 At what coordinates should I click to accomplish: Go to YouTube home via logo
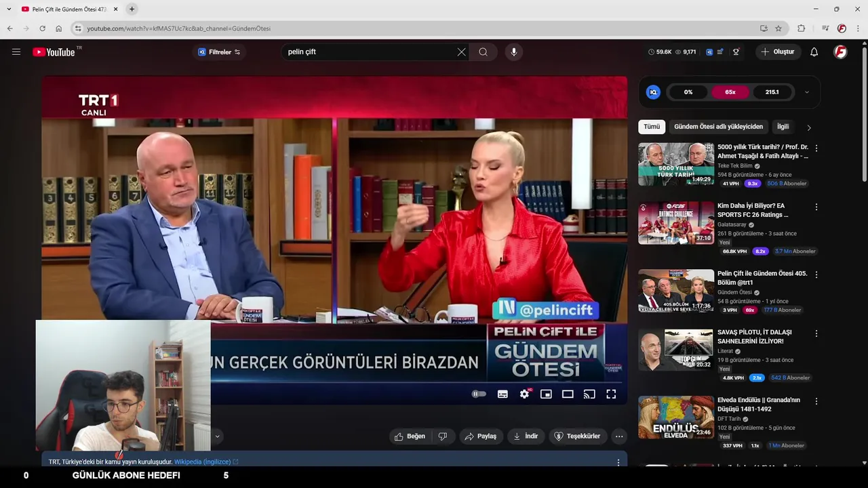click(x=54, y=52)
